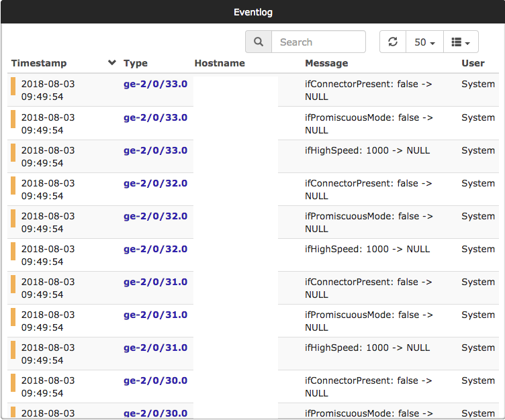Open ge-2/0/30.0 link with ifConnectorPresent message
Screen dimensions: 505x420
155,380
